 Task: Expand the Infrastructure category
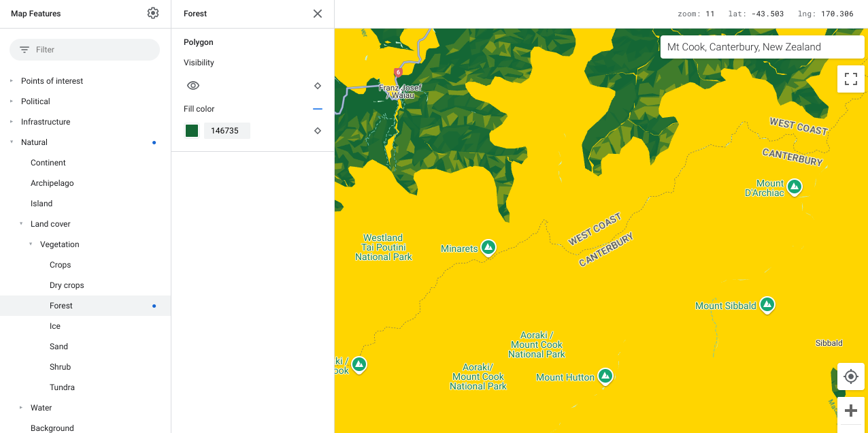coord(11,122)
